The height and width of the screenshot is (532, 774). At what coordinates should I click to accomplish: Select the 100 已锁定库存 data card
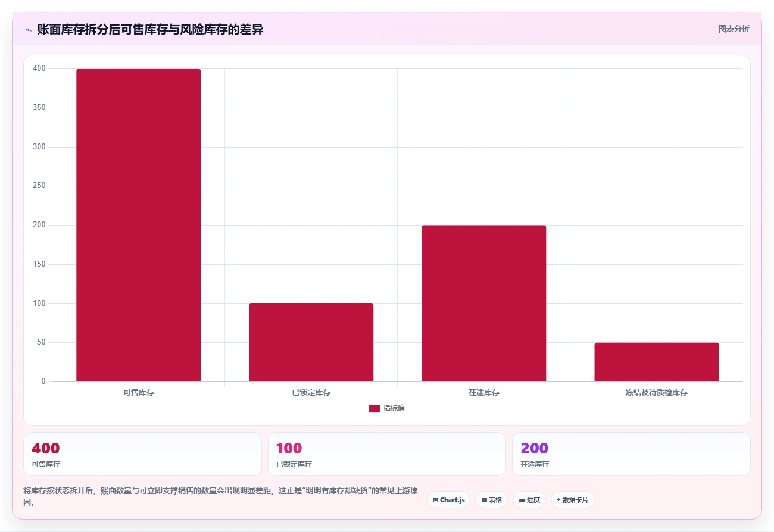tap(387, 454)
